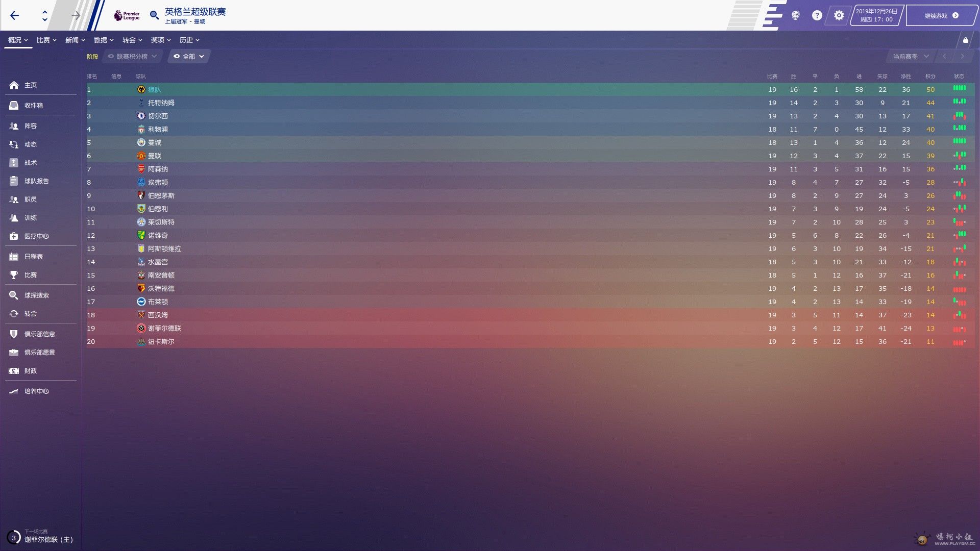980x551 pixels.
Task: Click the back arrow navigation icon
Action: point(14,15)
